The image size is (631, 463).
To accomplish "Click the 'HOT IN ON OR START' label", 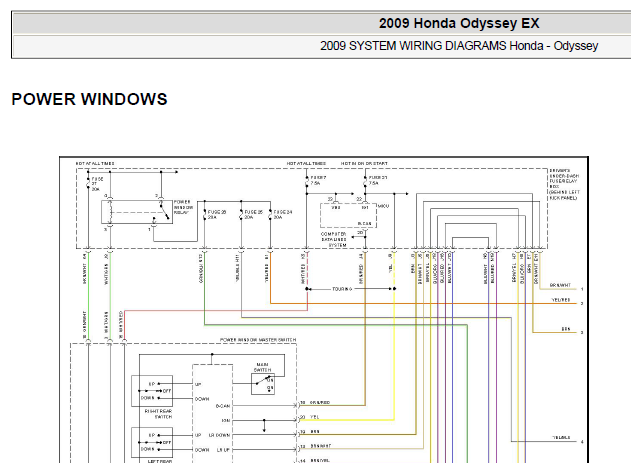I will 364,163.
